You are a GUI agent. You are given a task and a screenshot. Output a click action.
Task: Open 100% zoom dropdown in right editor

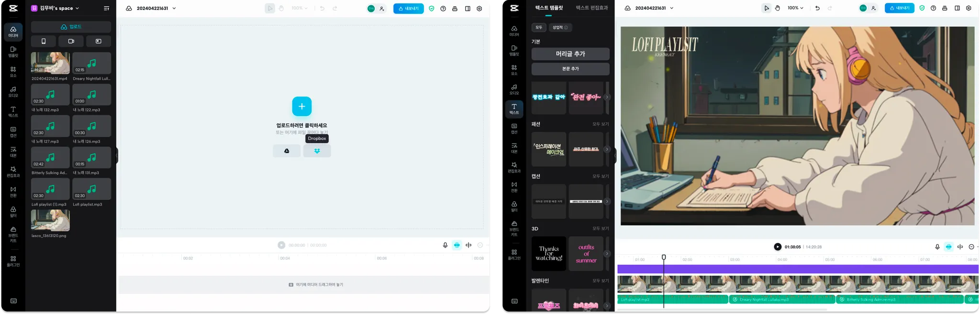coord(795,8)
